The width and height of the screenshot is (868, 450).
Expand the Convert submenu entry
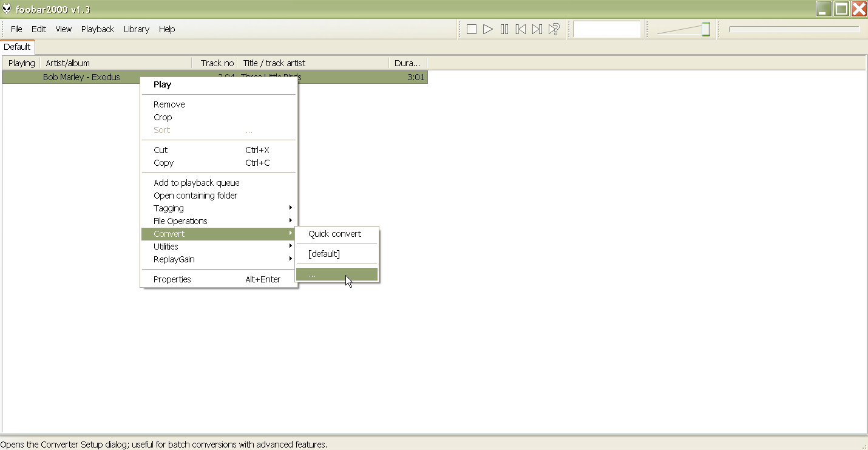pyautogui.click(x=219, y=234)
